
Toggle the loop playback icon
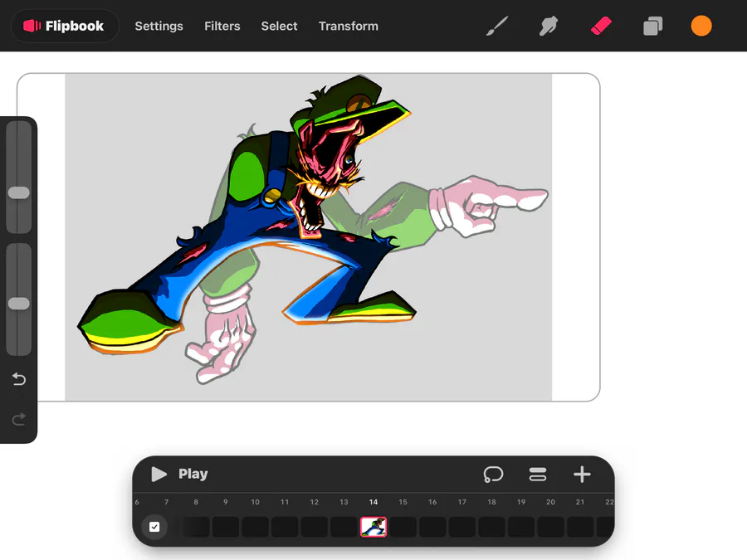(x=493, y=475)
